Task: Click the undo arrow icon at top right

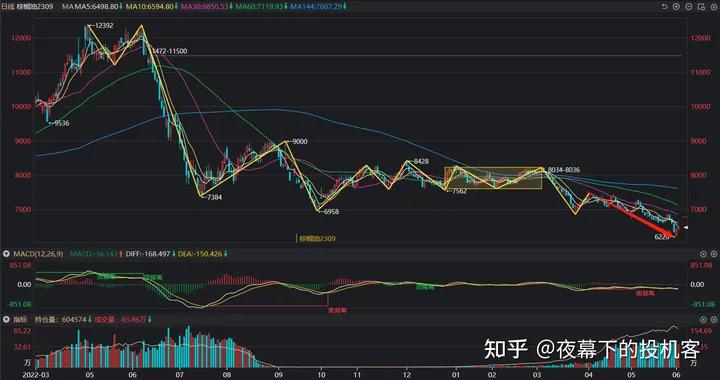Action: point(664,7)
